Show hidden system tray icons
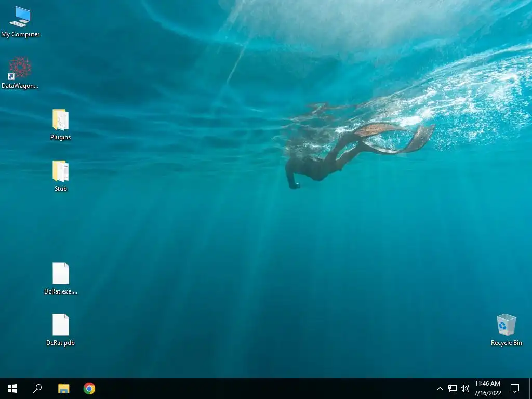Screen dimensions: 532x399 tap(440, 389)
